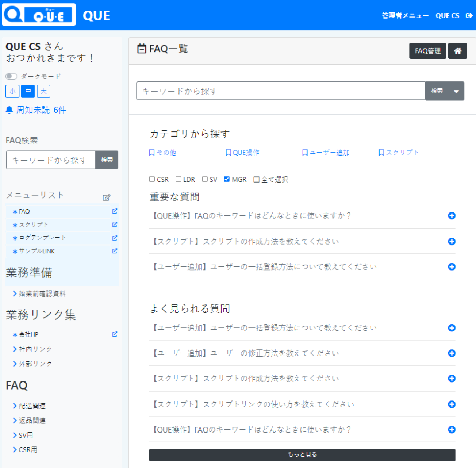
Task: Open the 管理者メニュー in the header
Action: click(x=405, y=15)
